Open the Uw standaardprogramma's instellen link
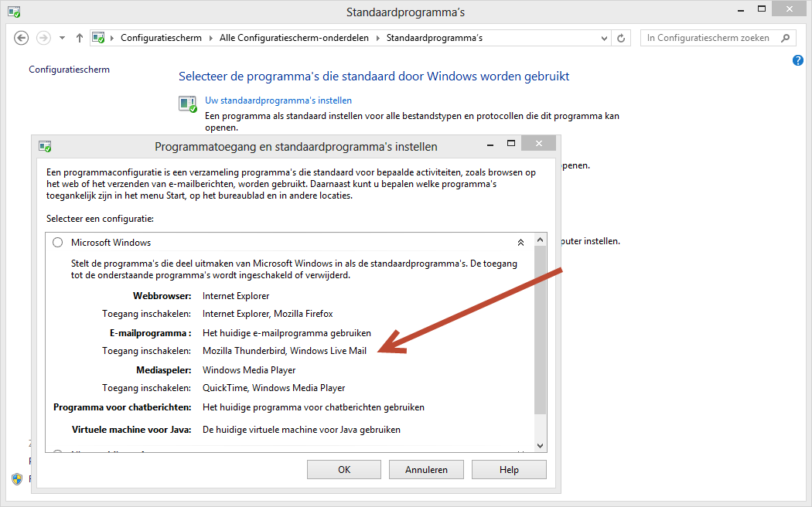 278,100
